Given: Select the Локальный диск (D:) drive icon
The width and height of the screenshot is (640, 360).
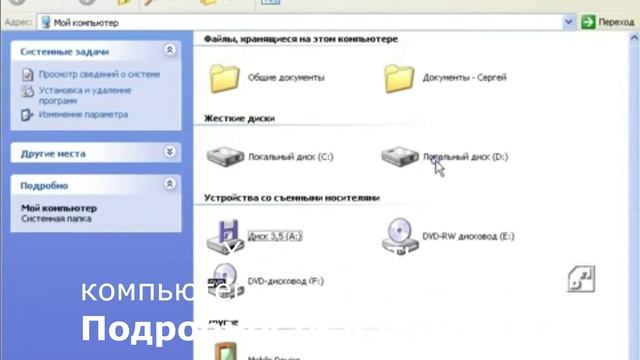Looking at the screenshot, I should (x=400, y=157).
